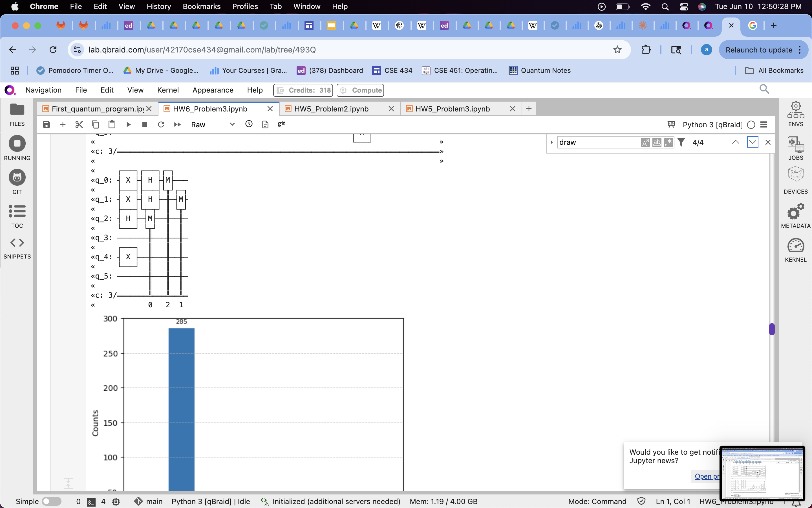Open the GIT sidebar panel
Screen dimensions: 812x508
pos(17,182)
